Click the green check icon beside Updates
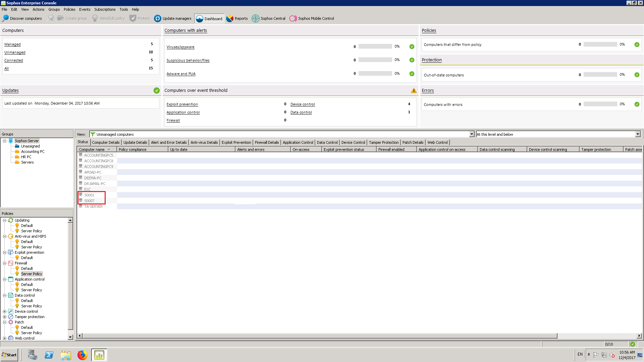 157,90
